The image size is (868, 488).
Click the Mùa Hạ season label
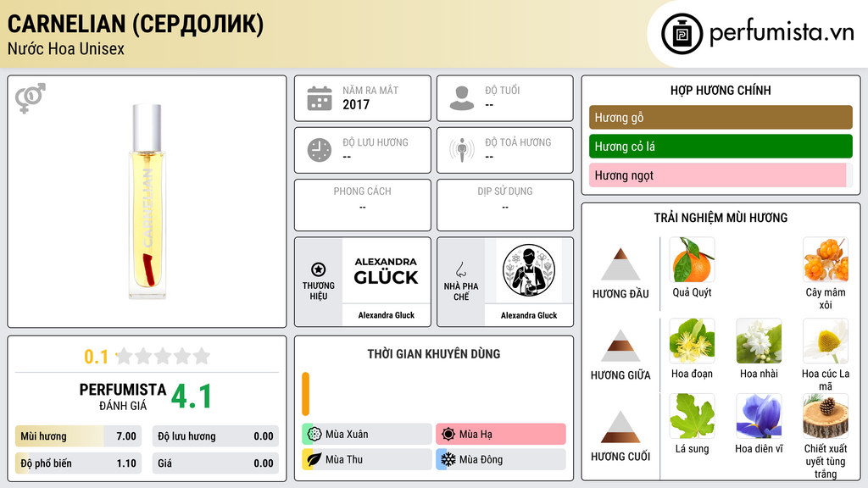click(x=476, y=435)
